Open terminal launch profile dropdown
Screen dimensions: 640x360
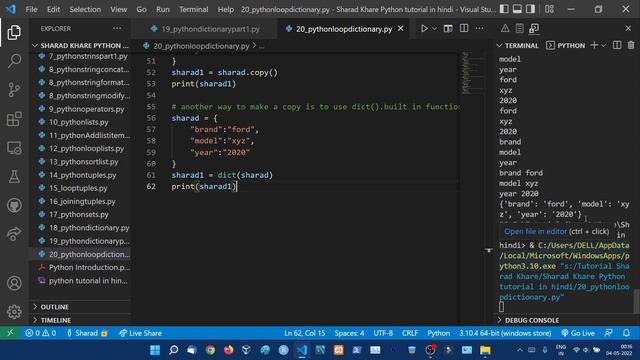click(604, 45)
